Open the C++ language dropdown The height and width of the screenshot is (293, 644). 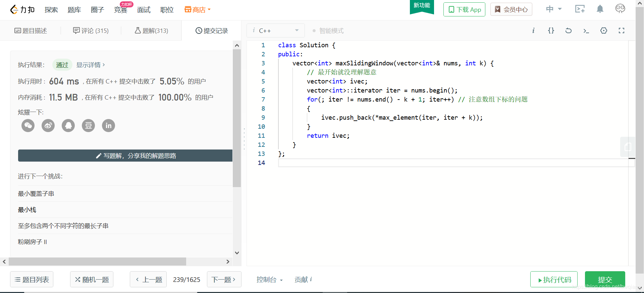(x=276, y=31)
